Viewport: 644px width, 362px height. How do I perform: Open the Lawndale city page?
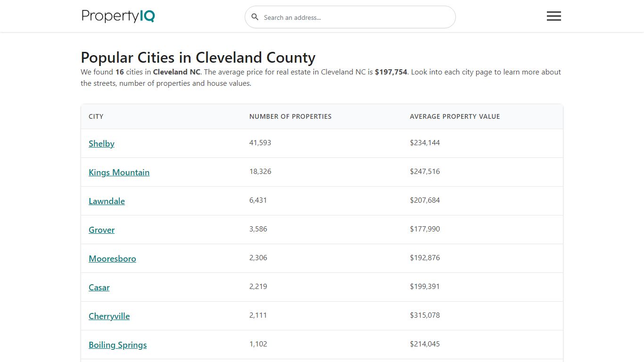coord(107,201)
